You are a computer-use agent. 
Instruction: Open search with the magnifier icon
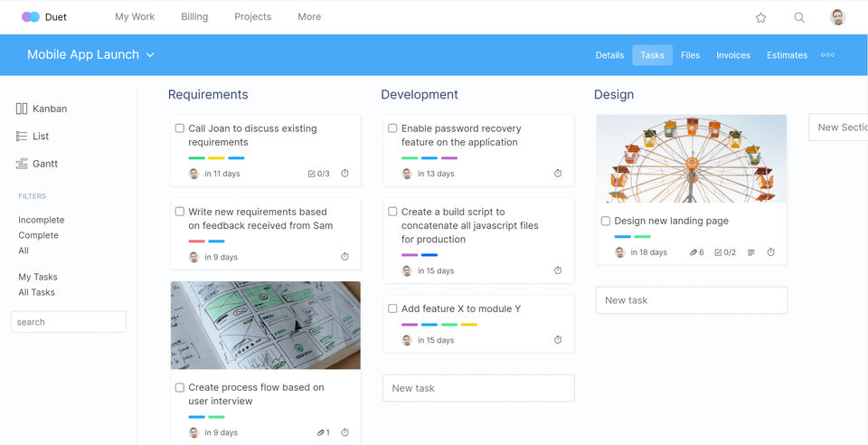[799, 17]
